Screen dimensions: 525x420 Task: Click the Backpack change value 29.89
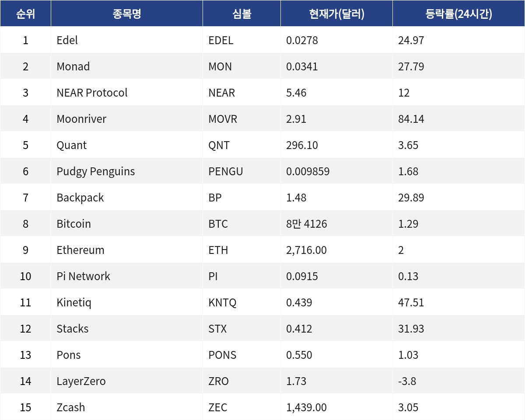411,198
